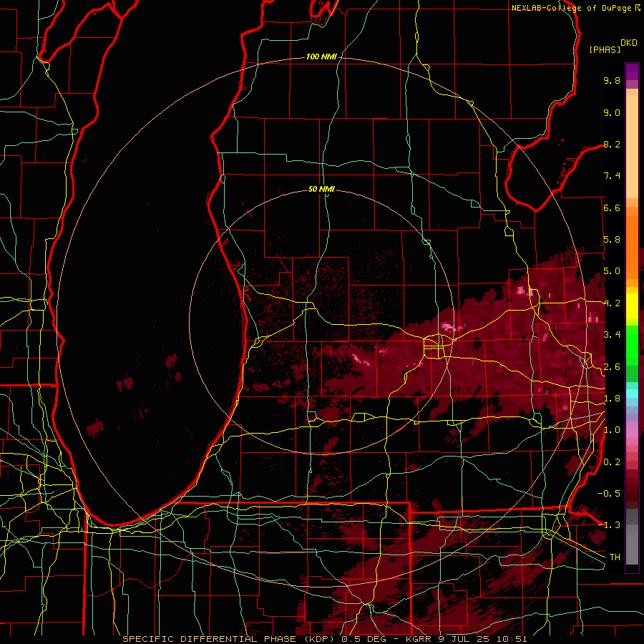Click the 1.0 scale value
This screenshot has width=644, height=644.
tap(612, 430)
